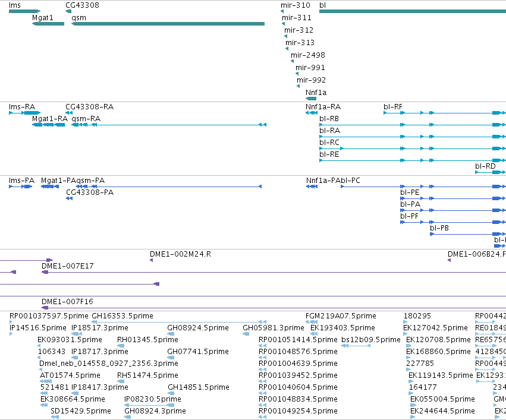Click qsm-RA transcript label
Viewport: 506px width, 420px height.
(x=86, y=119)
